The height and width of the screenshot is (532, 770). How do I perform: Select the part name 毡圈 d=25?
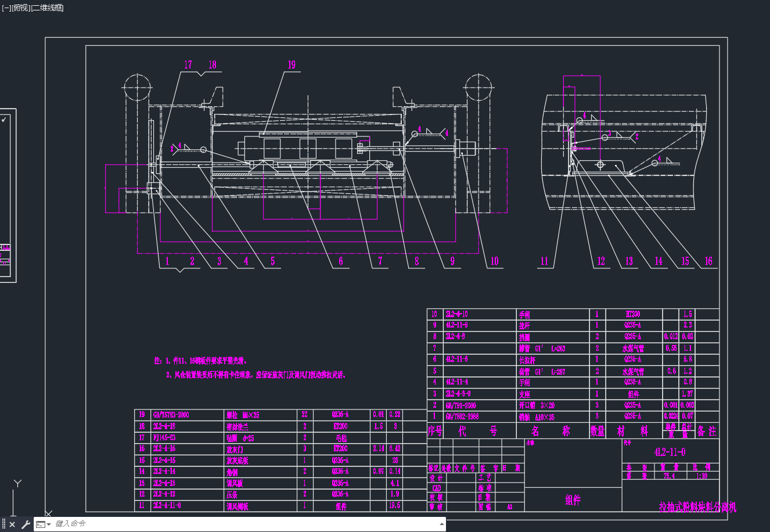click(239, 437)
